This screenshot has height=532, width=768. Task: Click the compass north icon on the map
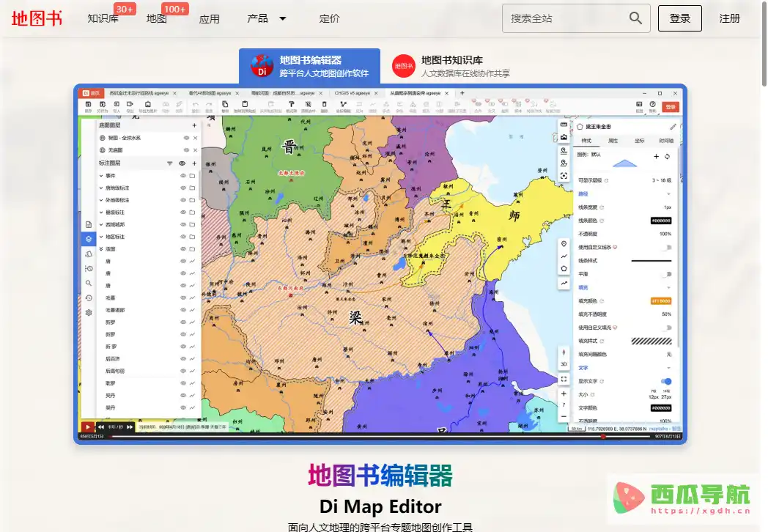564,352
